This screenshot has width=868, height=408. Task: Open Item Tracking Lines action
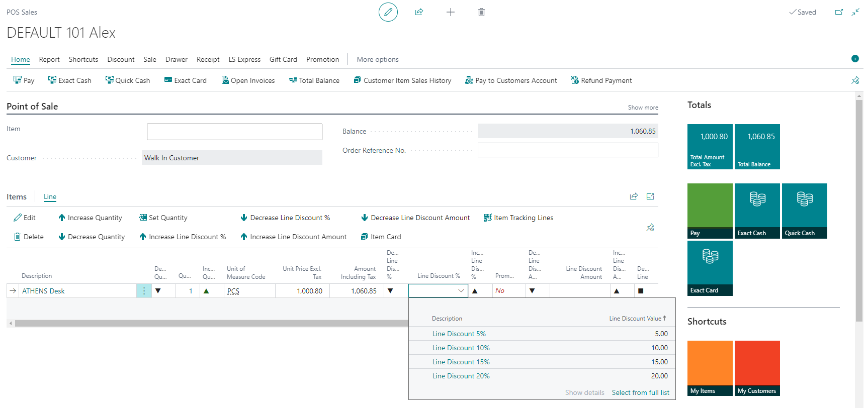coord(518,218)
